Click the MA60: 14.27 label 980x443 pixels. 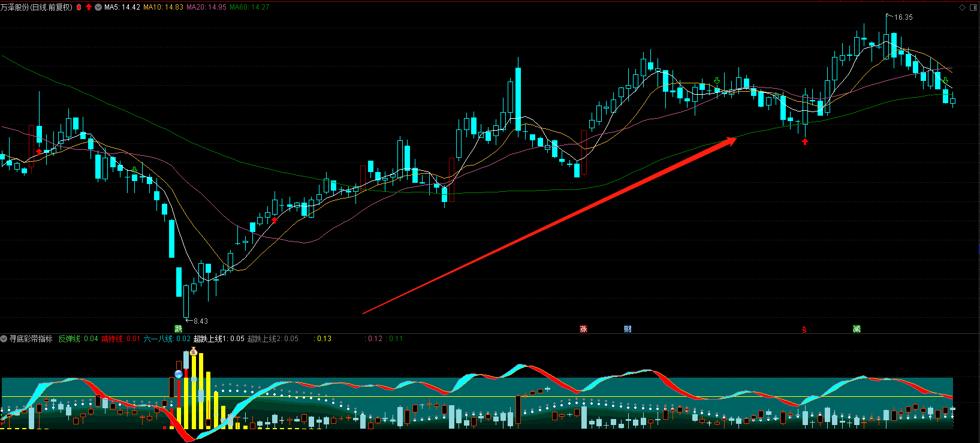[x=249, y=7]
